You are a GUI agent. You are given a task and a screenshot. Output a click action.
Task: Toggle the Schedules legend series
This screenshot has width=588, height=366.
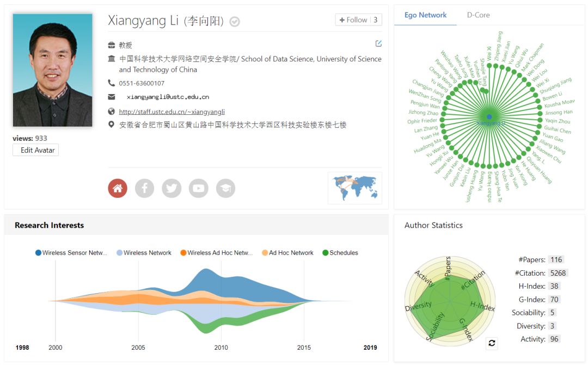coord(326,253)
